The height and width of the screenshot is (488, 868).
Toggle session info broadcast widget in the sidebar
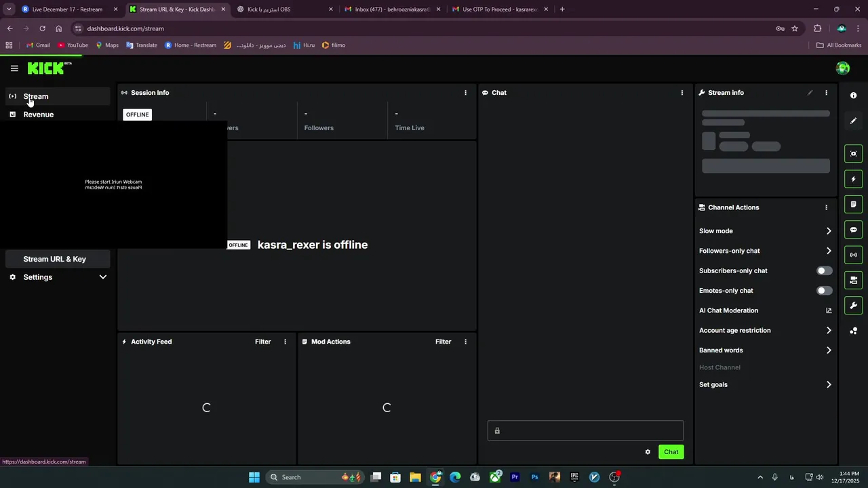(853, 255)
